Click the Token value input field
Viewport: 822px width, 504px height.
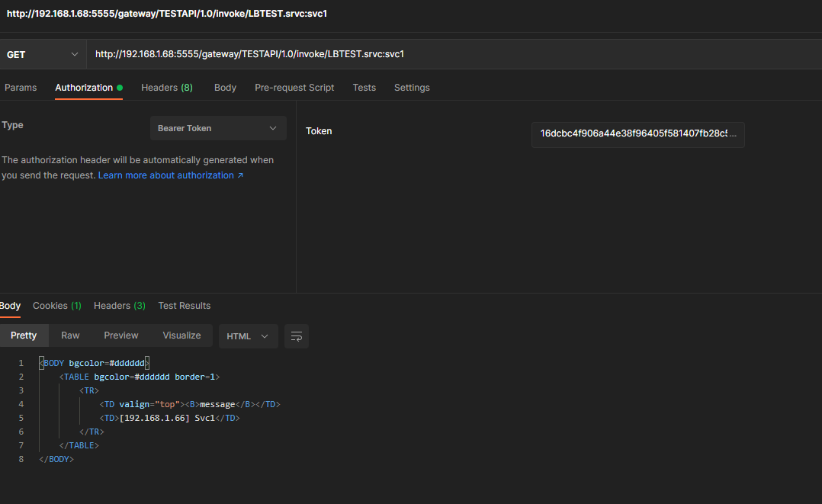pos(637,134)
